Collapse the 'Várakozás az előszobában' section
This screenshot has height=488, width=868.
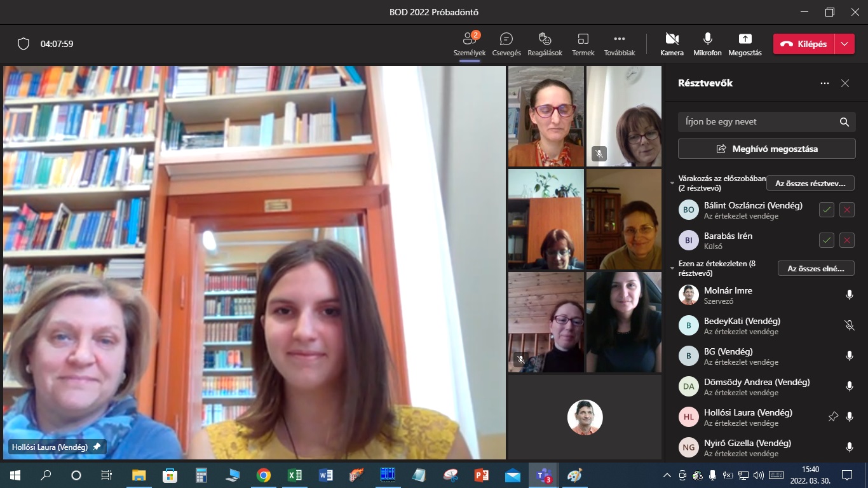(x=673, y=183)
